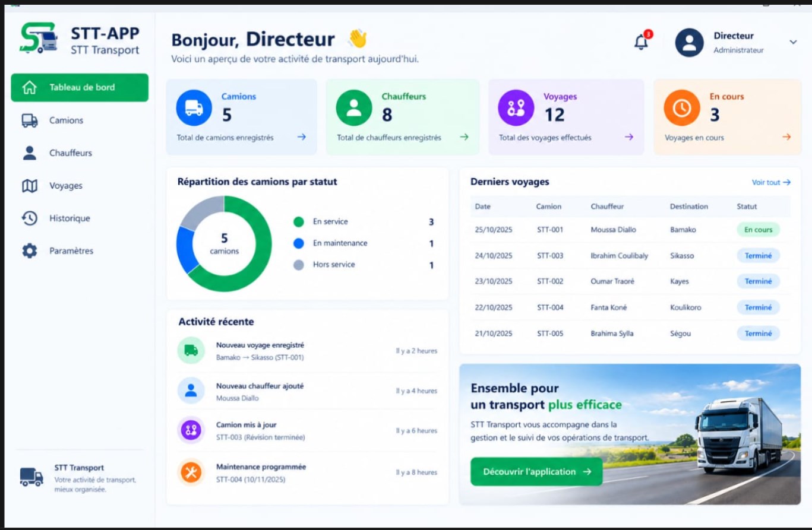Click the 'Découvrir l'application' button
The height and width of the screenshot is (530, 812).
click(x=536, y=472)
